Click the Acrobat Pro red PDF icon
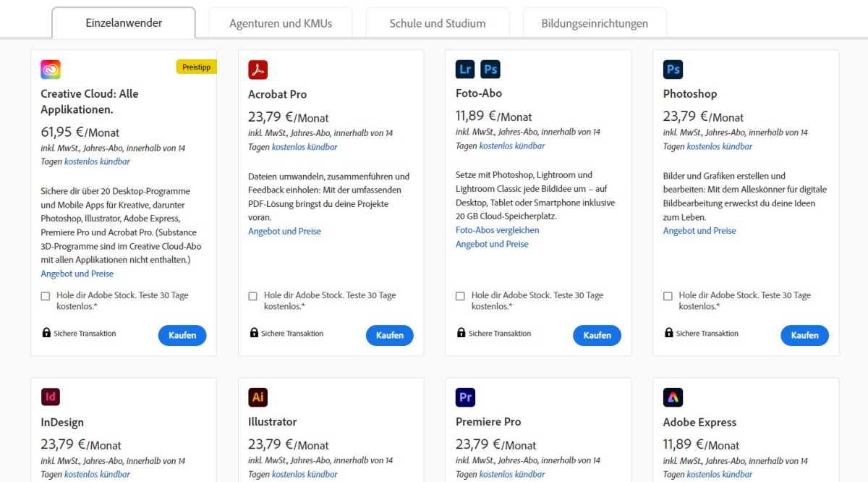 [x=258, y=69]
